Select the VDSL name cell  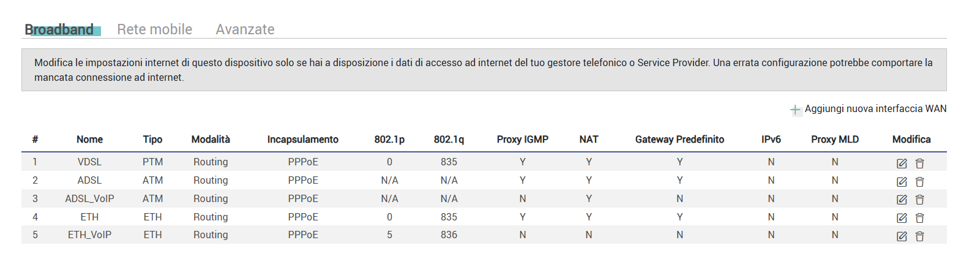pos(89,162)
